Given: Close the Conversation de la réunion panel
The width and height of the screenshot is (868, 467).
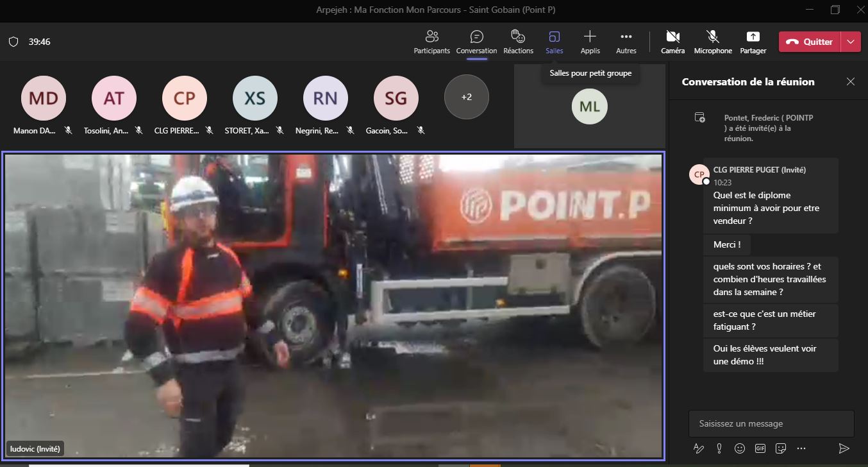Looking at the screenshot, I should [x=851, y=81].
